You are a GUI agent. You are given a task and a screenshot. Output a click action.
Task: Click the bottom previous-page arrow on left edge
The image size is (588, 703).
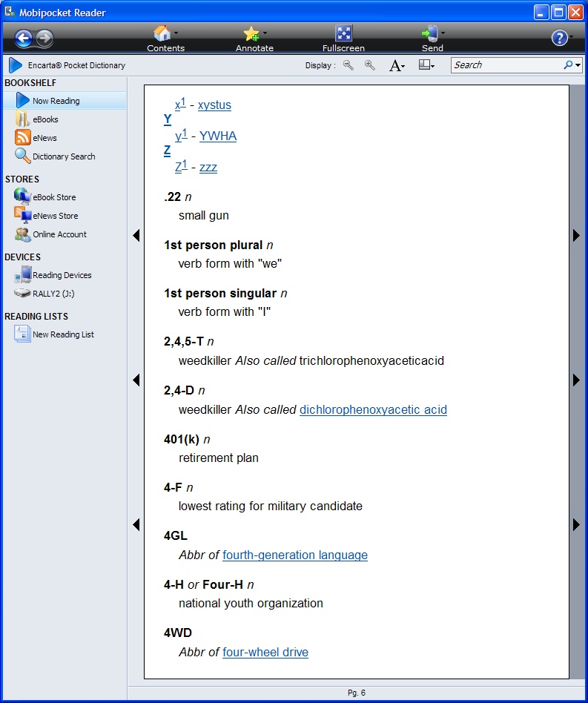click(136, 524)
